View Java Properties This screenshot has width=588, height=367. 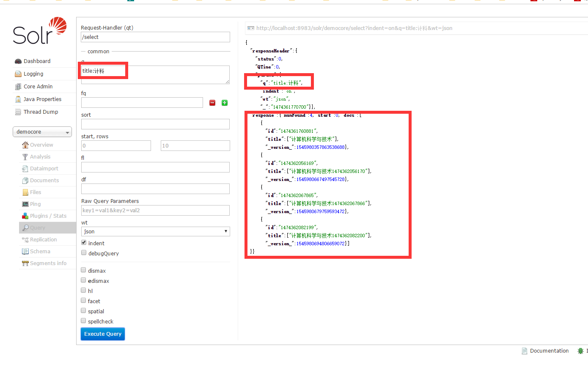[42, 99]
